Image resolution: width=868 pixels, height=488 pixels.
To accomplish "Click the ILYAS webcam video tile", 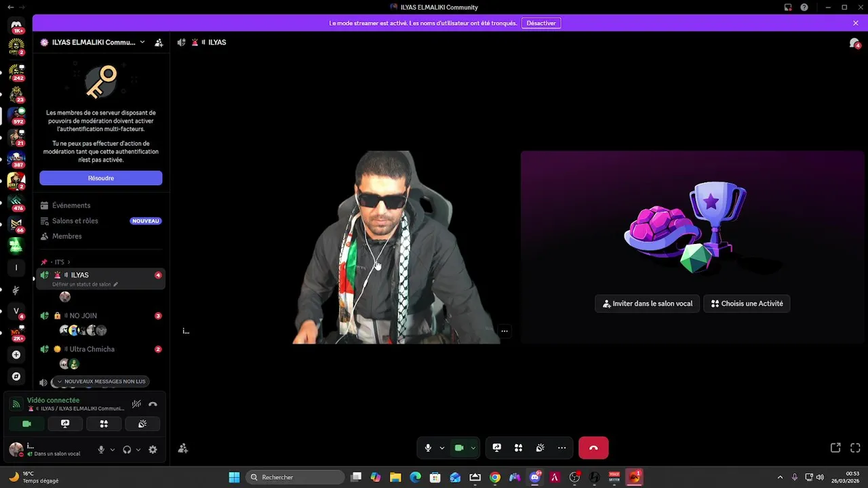I will pos(345,247).
